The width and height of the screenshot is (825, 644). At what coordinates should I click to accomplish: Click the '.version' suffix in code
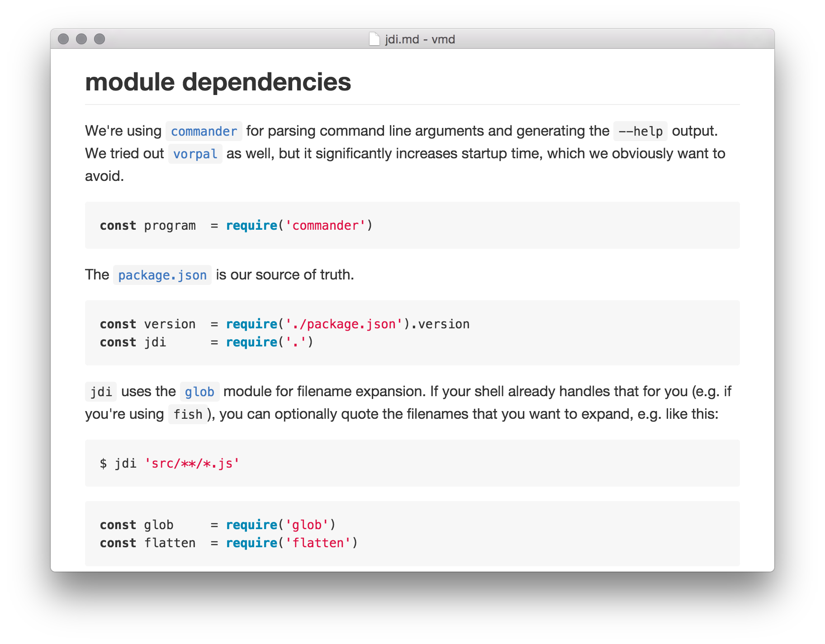coord(440,324)
